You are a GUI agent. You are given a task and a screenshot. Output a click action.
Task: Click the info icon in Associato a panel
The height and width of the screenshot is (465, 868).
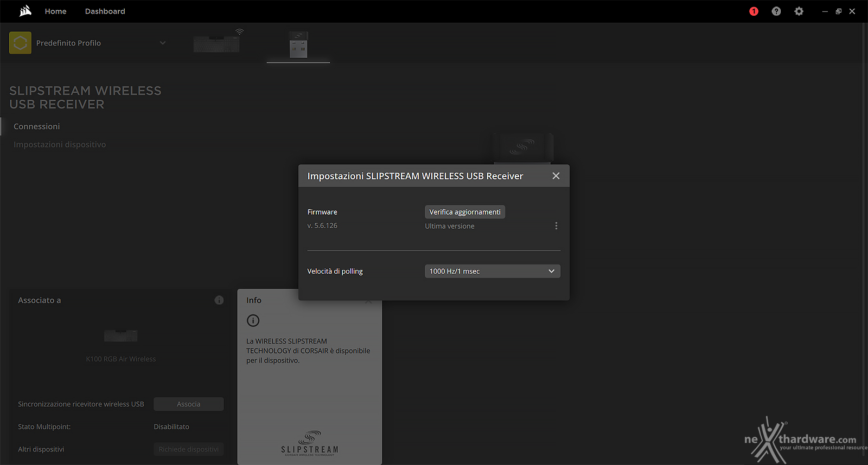pyautogui.click(x=219, y=300)
